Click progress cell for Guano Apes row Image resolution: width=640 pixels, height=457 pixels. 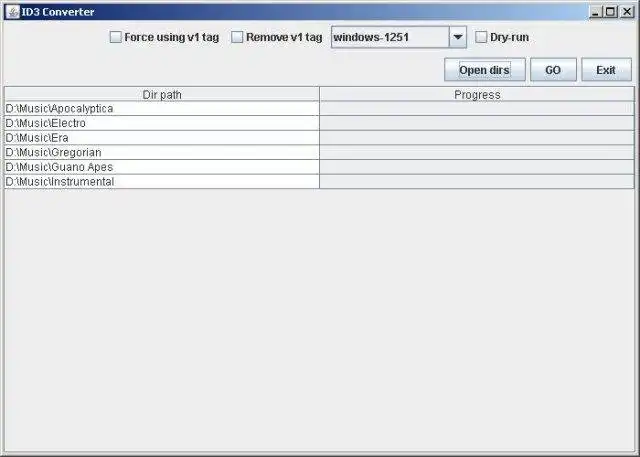tap(477, 167)
